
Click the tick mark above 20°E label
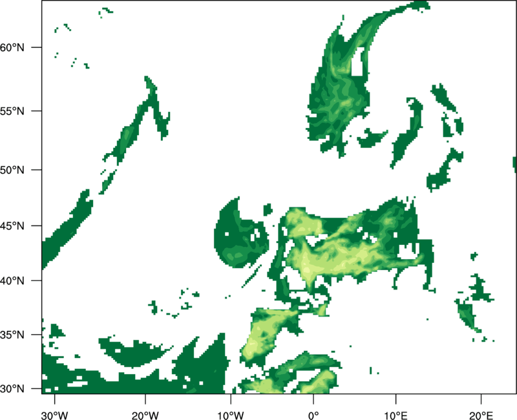[x=481, y=399]
